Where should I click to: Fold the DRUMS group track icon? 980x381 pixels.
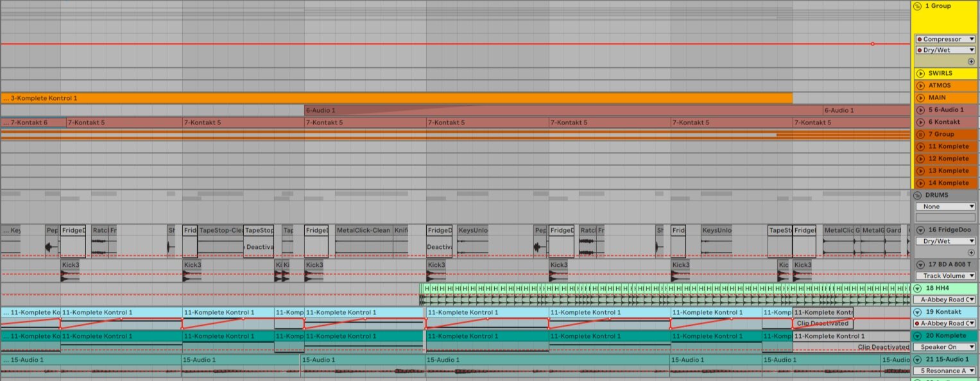918,195
